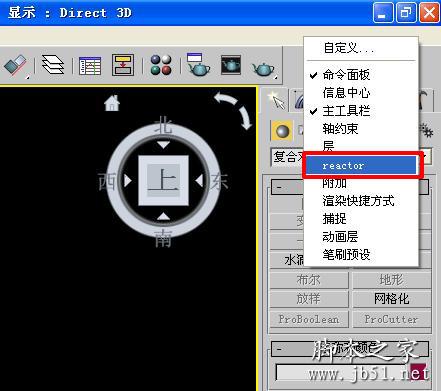
Task: Select the Geometry sphere category icon
Action: [282, 131]
